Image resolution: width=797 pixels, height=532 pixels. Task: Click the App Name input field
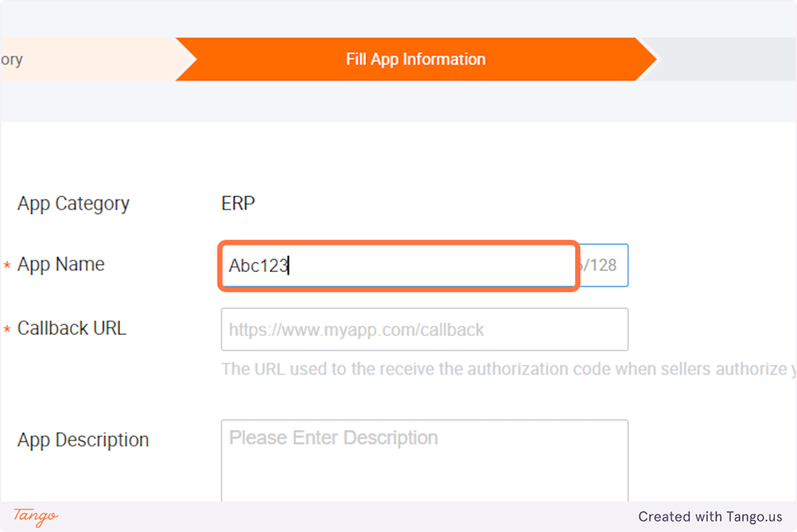(399, 266)
